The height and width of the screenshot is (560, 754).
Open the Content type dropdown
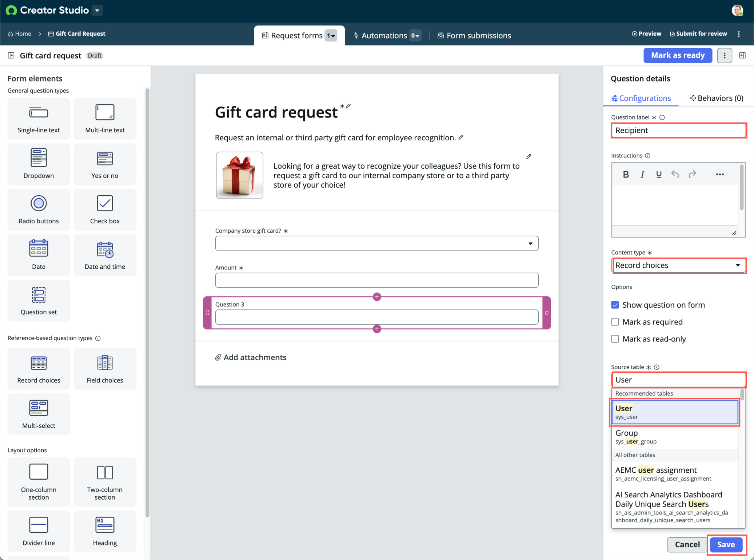(679, 265)
